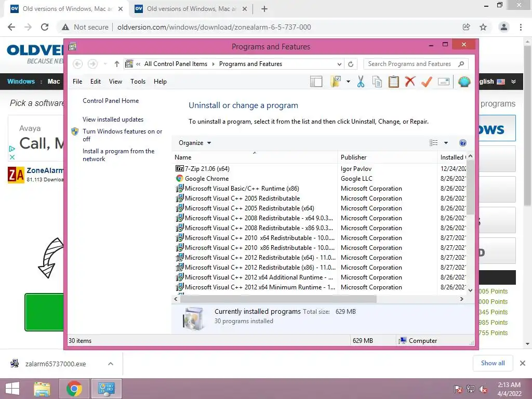Open new Chrome tab with plus button

pos(264,9)
